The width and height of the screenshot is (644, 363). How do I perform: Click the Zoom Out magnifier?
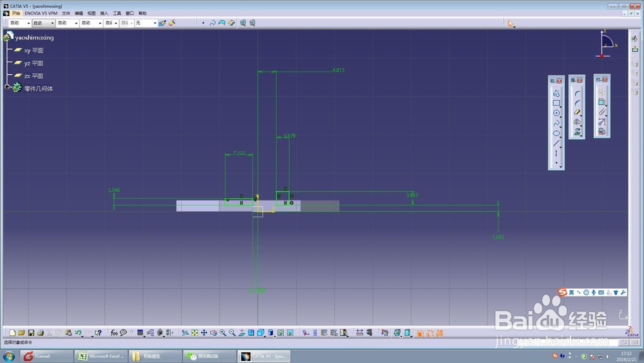click(x=232, y=333)
